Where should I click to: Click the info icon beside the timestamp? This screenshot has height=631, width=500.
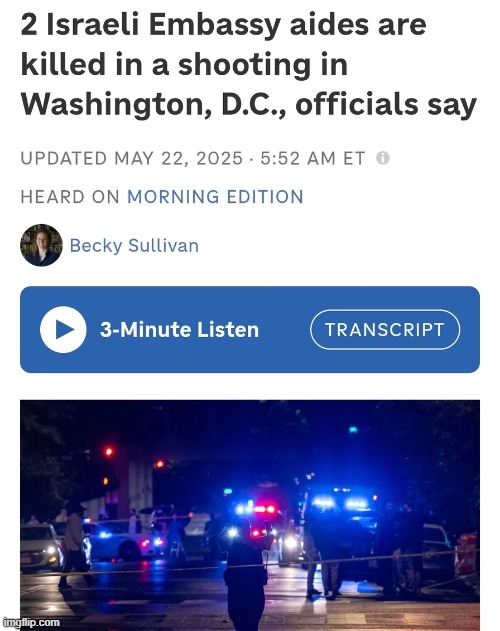[x=383, y=158]
